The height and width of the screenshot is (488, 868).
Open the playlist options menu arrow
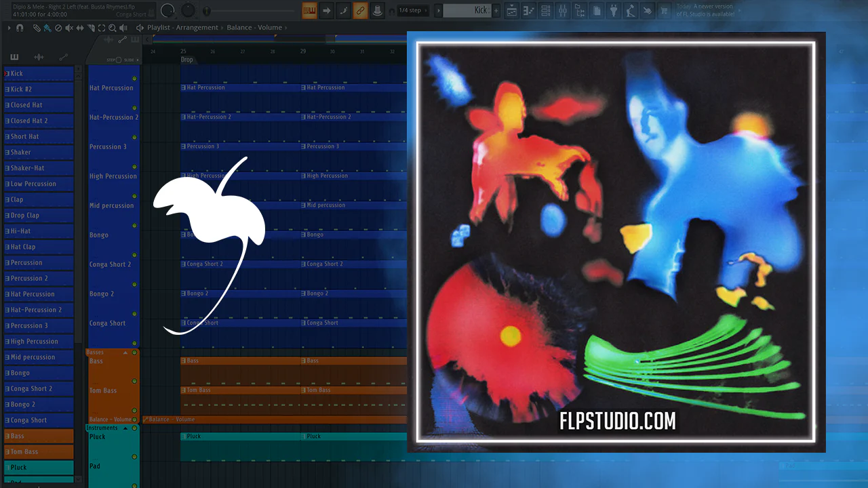pyautogui.click(x=9, y=28)
